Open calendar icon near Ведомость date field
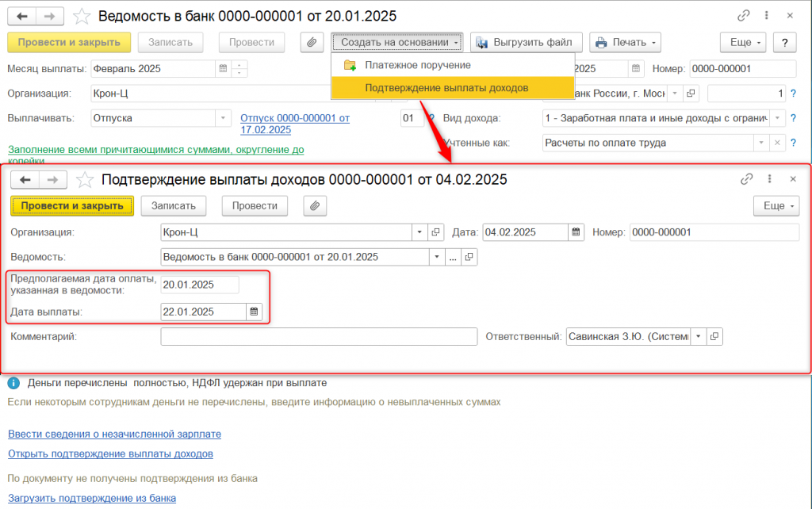 pyautogui.click(x=635, y=68)
